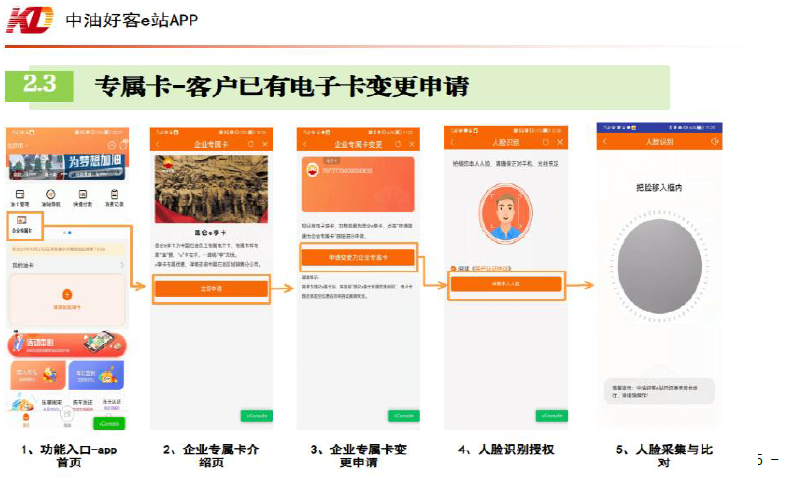Check the 阅读 user agreement checkbox
This screenshot has width=796, height=477.
[x=451, y=268]
